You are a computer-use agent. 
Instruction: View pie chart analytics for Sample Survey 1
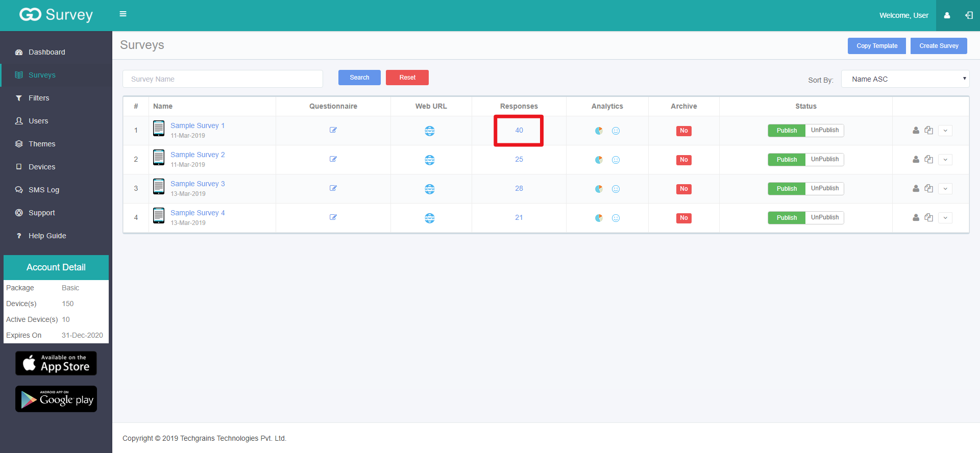tap(599, 131)
